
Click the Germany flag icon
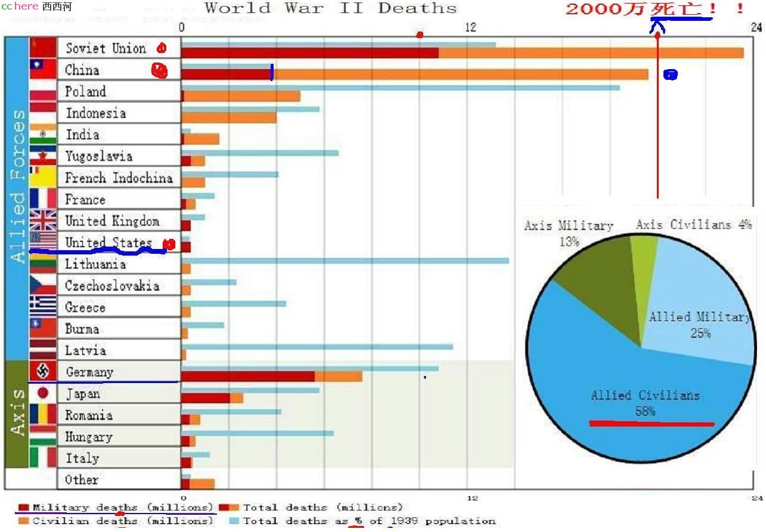(x=43, y=371)
